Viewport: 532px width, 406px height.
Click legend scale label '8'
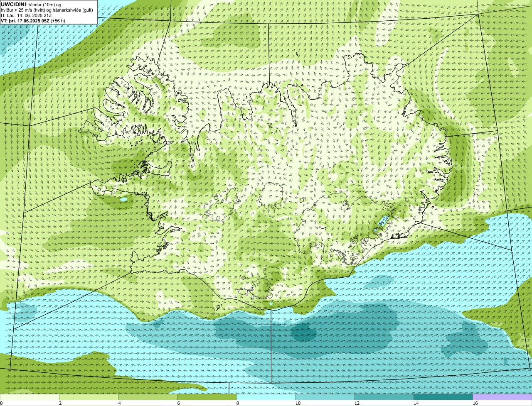coord(237,403)
